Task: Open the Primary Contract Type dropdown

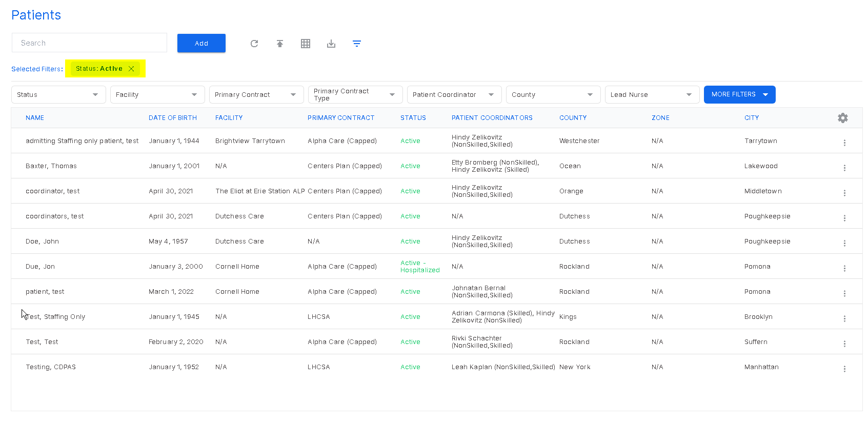Action: (x=355, y=94)
